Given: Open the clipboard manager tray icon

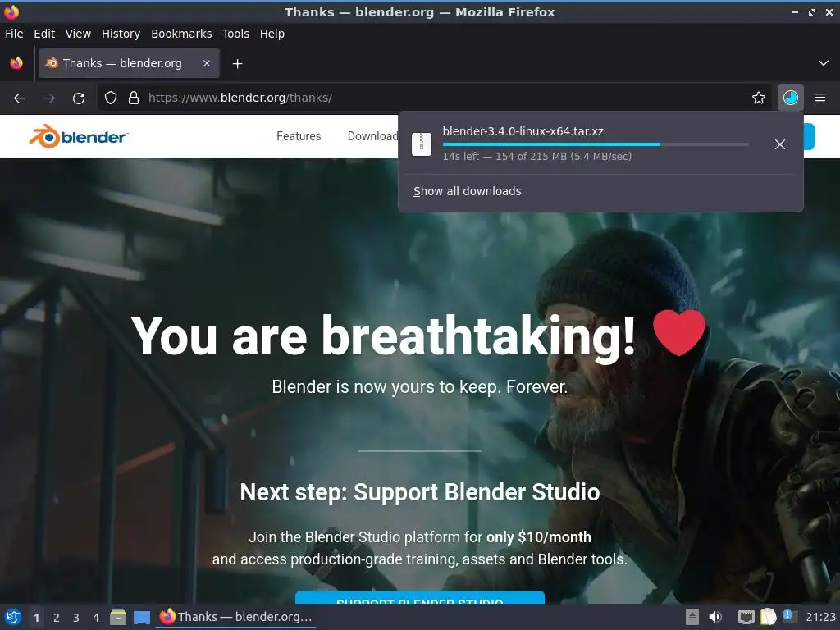Looking at the screenshot, I should (x=768, y=617).
